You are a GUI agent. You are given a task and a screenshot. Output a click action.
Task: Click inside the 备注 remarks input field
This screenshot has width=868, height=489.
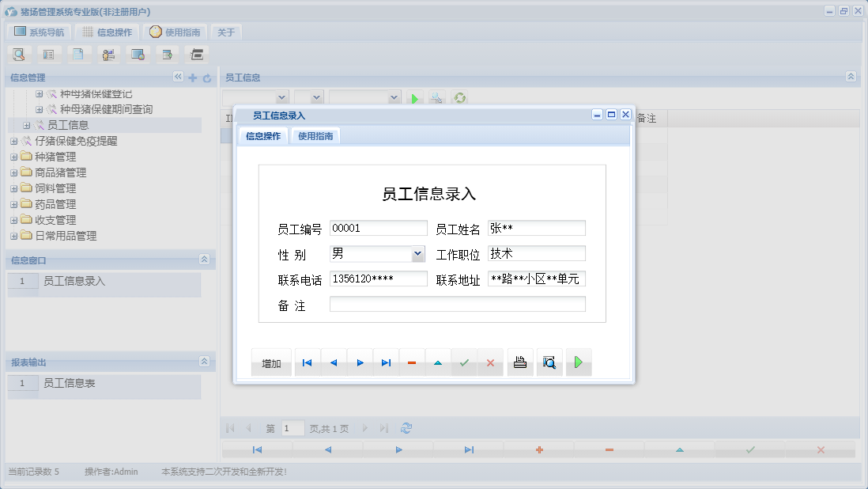point(457,303)
